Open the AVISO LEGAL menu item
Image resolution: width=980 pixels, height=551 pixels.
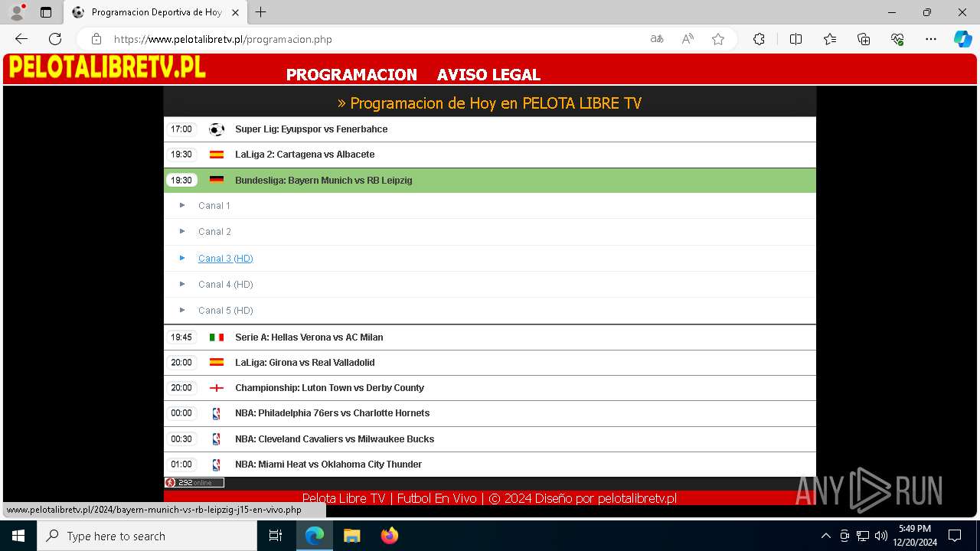(x=488, y=74)
